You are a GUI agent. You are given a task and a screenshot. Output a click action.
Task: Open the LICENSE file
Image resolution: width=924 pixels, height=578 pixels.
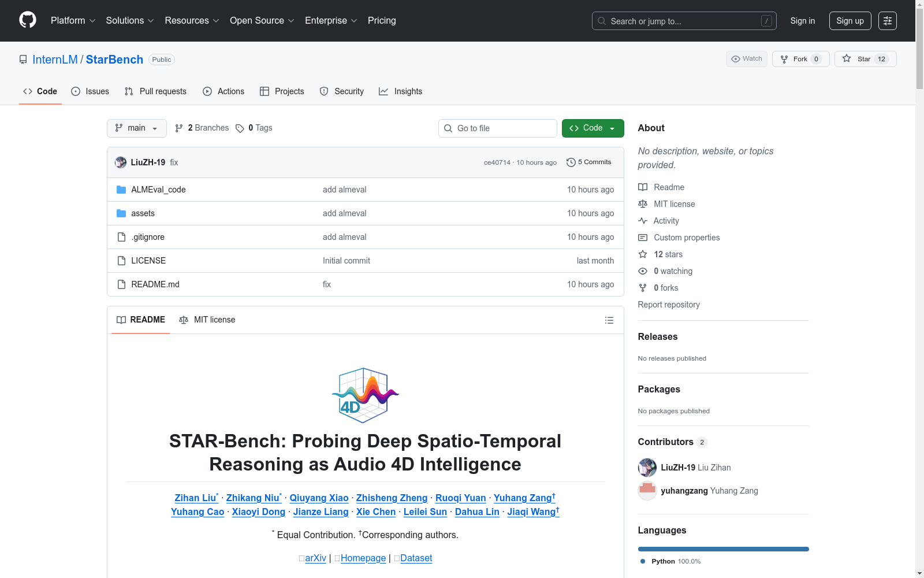pos(148,261)
